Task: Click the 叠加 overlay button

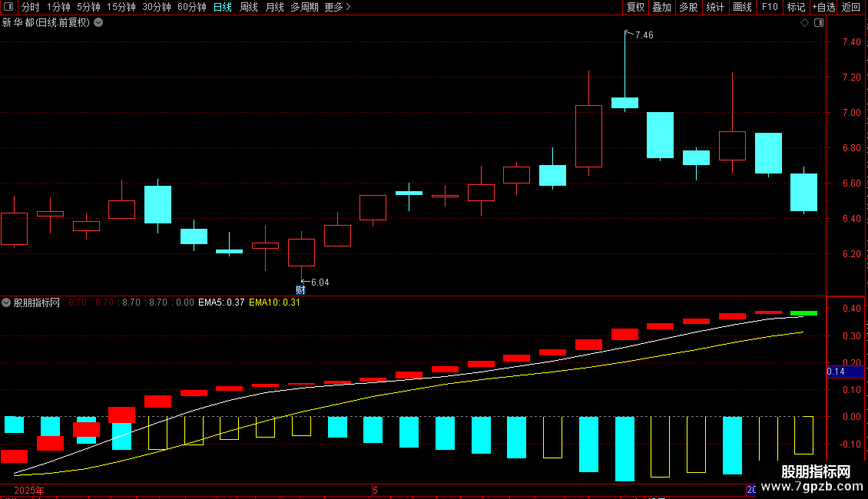Action: pos(661,7)
